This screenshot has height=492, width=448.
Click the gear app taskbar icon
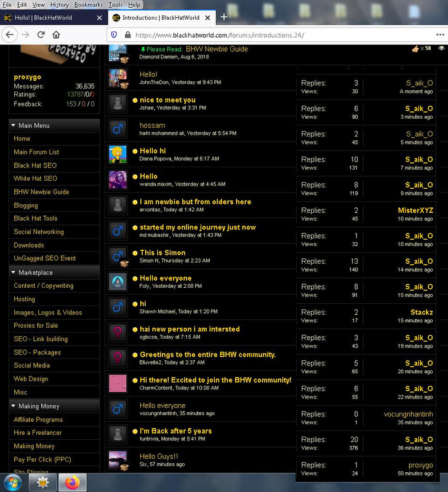click(42, 482)
